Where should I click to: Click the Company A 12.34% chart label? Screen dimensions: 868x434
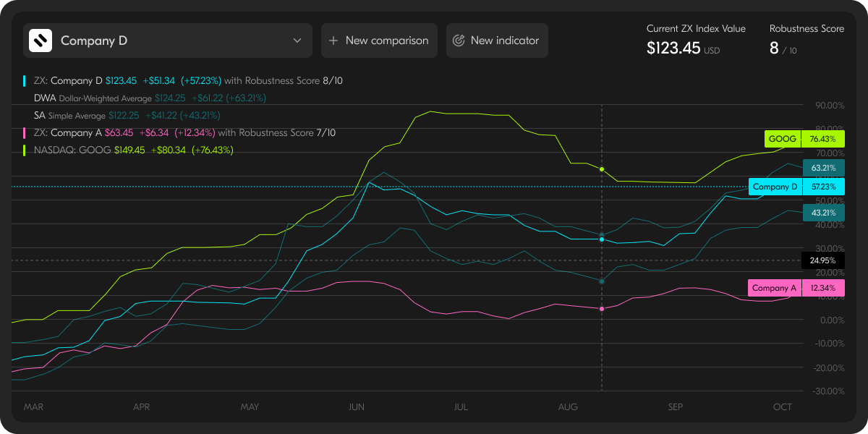(x=796, y=288)
